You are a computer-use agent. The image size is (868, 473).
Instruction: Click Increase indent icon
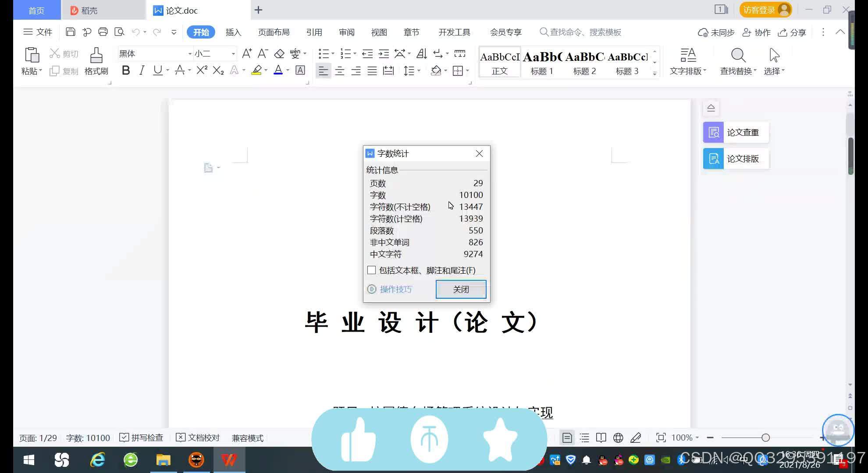[x=384, y=53]
